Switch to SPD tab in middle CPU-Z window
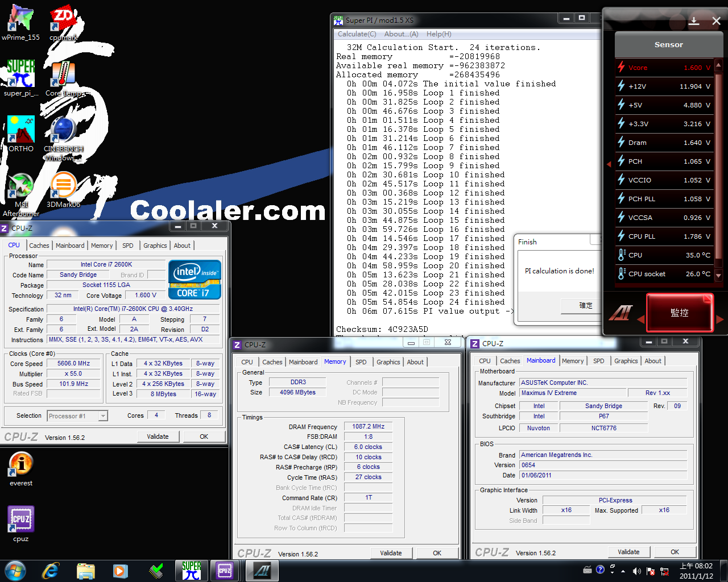 (361, 362)
